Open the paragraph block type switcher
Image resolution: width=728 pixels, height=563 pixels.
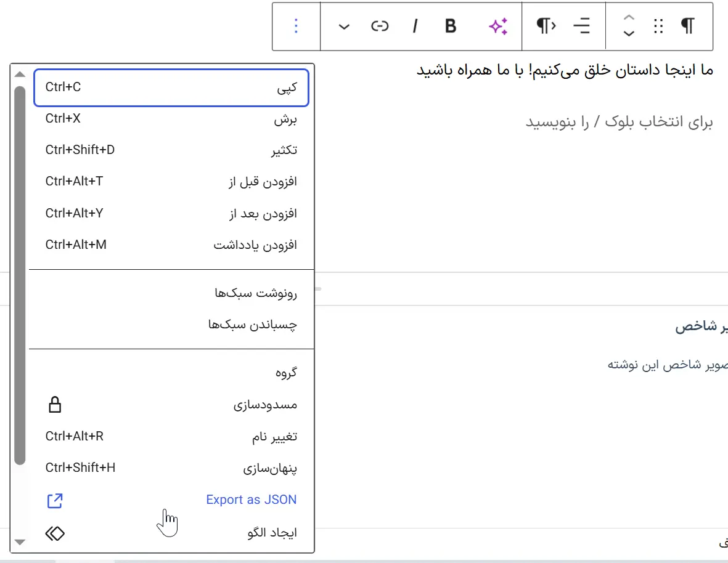pos(687,26)
